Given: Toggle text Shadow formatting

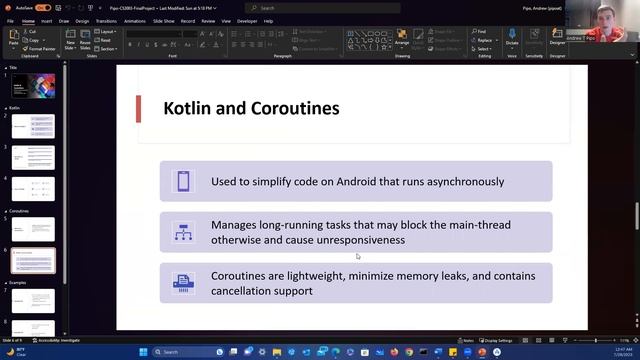Looking at the screenshot, I should (156, 44).
